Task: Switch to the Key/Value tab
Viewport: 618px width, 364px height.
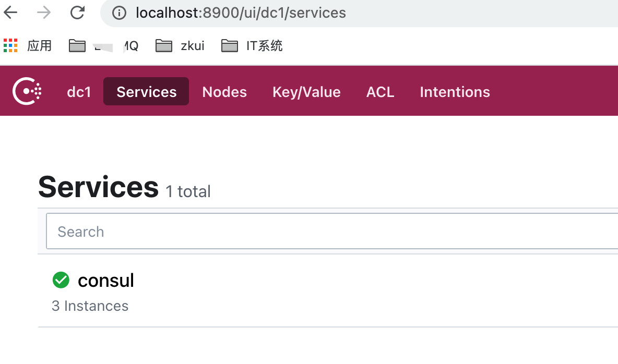Action: (306, 92)
